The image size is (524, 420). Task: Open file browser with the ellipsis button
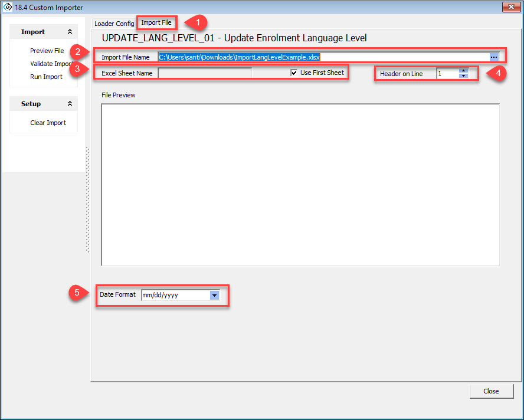click(x=494, y=57)
